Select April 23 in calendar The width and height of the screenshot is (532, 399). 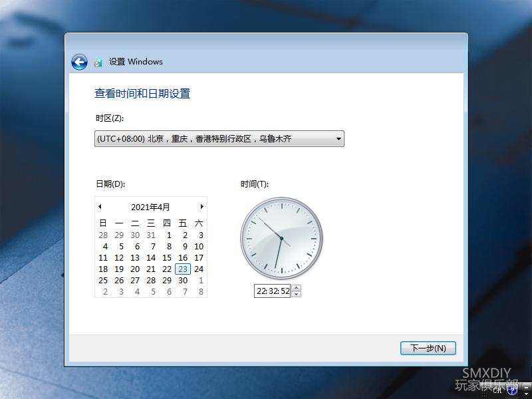[183, 269]
